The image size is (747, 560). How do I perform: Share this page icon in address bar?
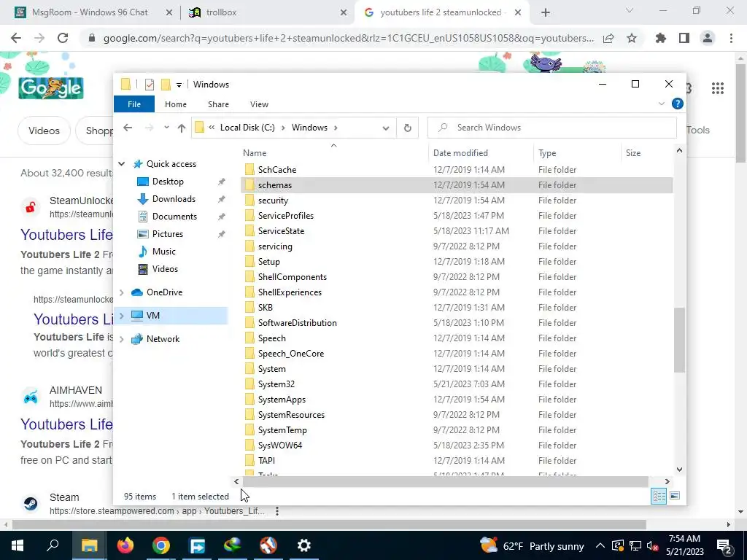click(x=608, y=38)
